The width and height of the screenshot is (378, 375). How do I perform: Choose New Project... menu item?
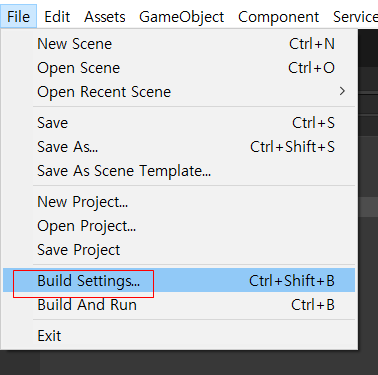point(179,202)
